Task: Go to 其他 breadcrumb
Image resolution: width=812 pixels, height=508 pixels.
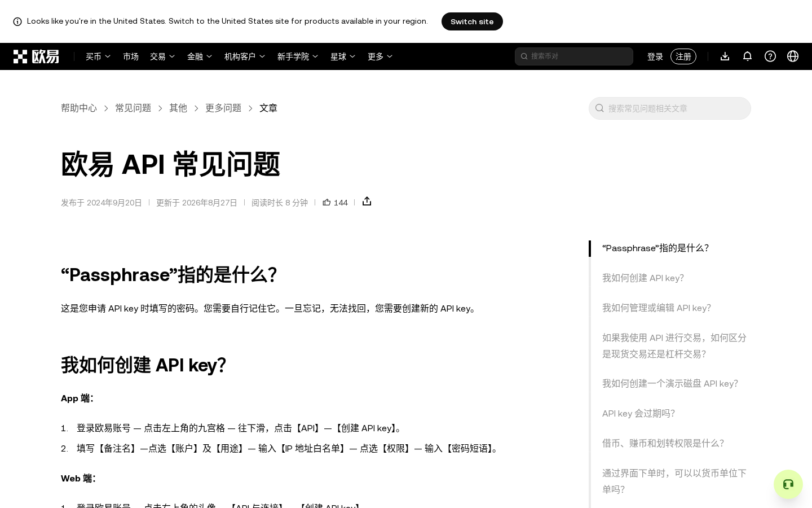Action: [x=178, y=108]
